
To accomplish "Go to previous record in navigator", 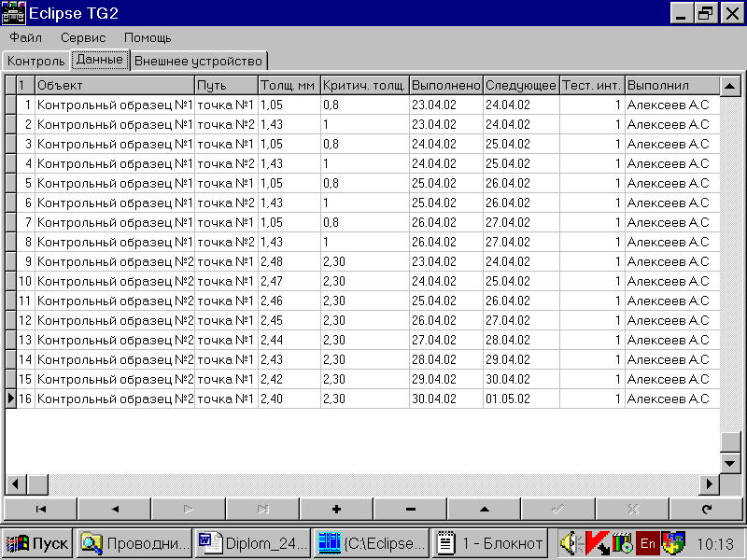I will 115,510.
